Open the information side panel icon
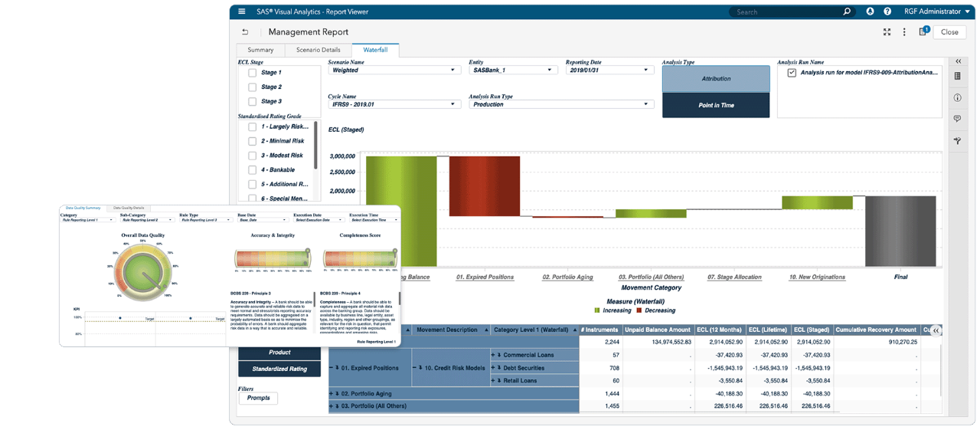This screenshot has height=430, width=980. (x=958, y=98)
